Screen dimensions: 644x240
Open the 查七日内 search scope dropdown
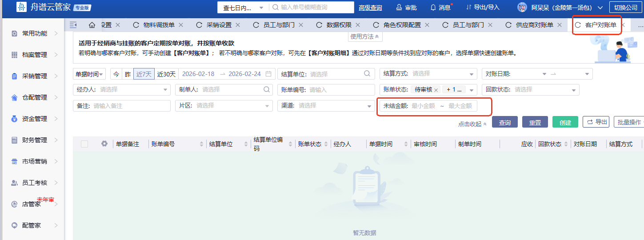(244, 8)
